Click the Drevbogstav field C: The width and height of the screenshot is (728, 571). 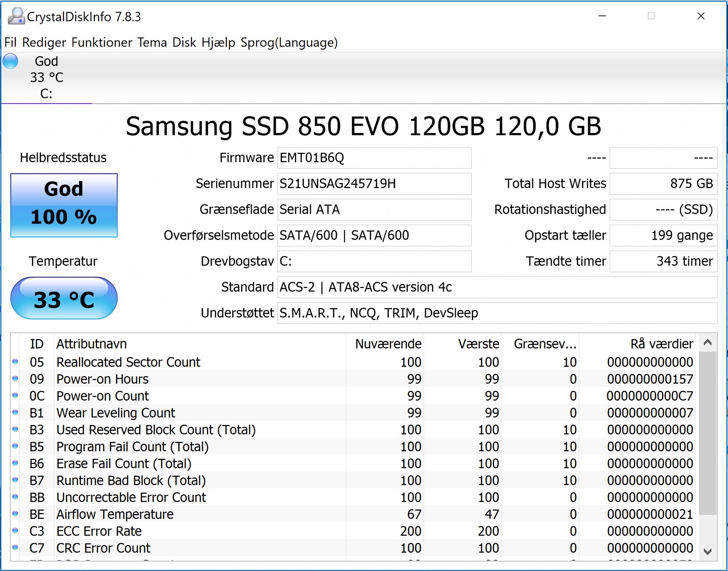point(375,261)
